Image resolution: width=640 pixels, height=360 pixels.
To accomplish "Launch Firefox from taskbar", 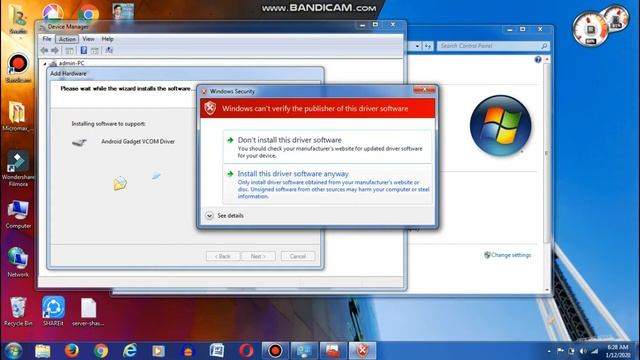I will coord(72,351).
